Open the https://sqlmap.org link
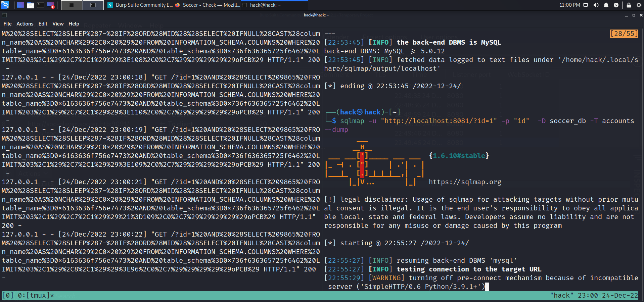Screen dimensions: 644x302 (x=465, y=182)
